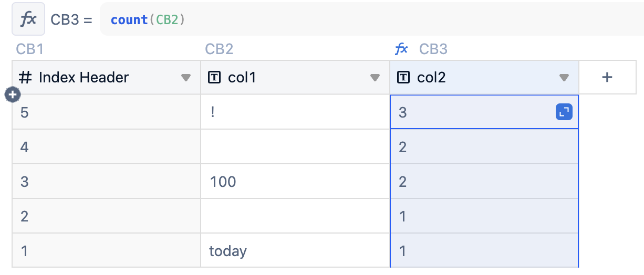Screen dimensions: 644x275
Task: Click the fx formula button
Action: click(x=28, y=19)
